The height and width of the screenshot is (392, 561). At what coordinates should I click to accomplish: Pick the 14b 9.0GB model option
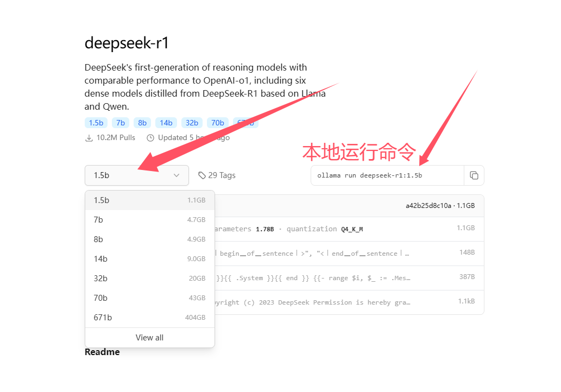tap(149, 258)
